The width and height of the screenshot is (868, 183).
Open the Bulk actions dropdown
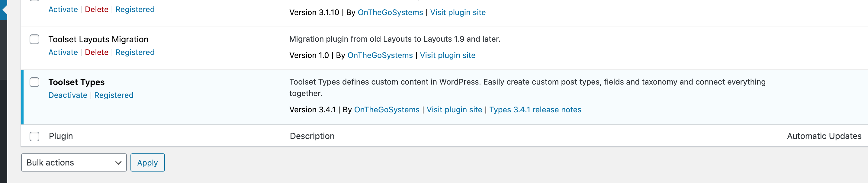74,162
